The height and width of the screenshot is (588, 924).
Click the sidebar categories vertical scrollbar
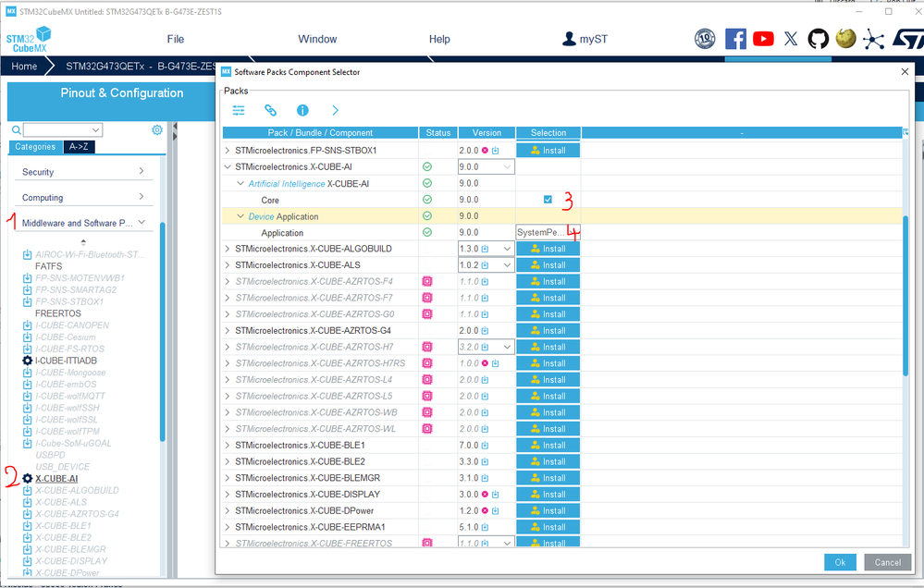pyautogui.click(x=163, y=331)
